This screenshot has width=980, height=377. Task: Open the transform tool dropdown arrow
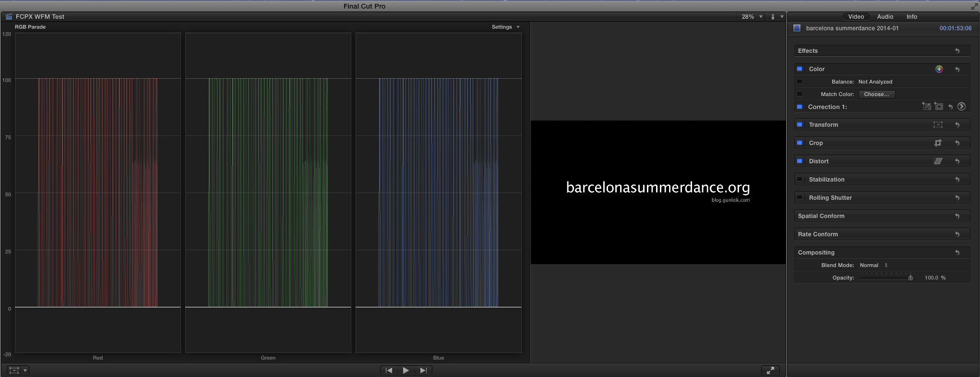point(25,370)
